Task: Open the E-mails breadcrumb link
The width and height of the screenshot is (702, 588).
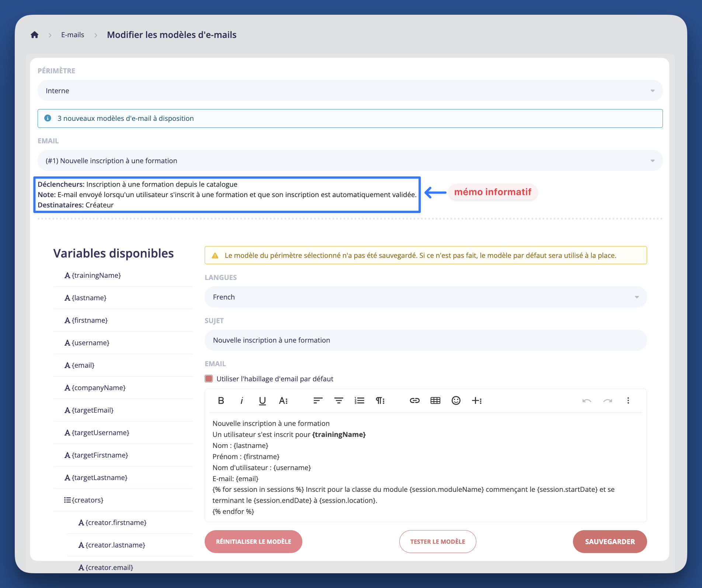Action: (73, 35)
